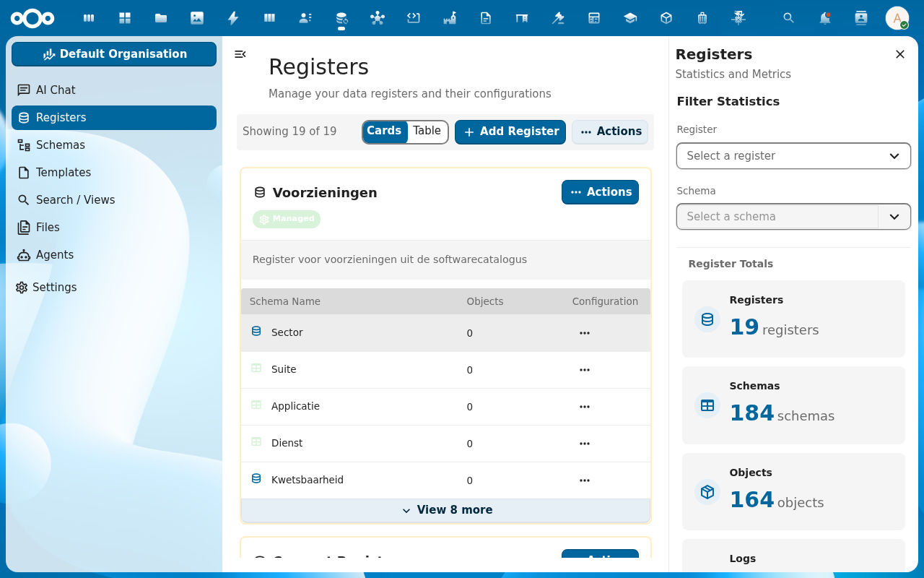
Task: Click the Objects total card showing 164
Action: pyautogui.click(x=793, y=492)
